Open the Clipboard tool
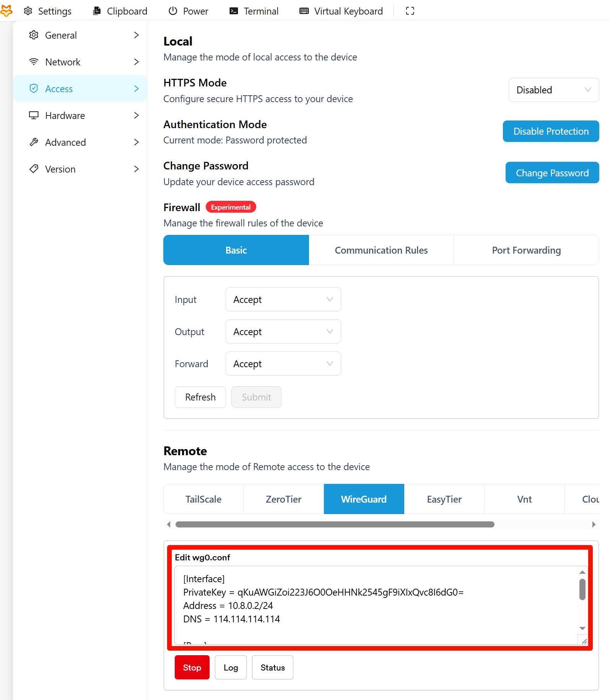 tap(120, 11)
